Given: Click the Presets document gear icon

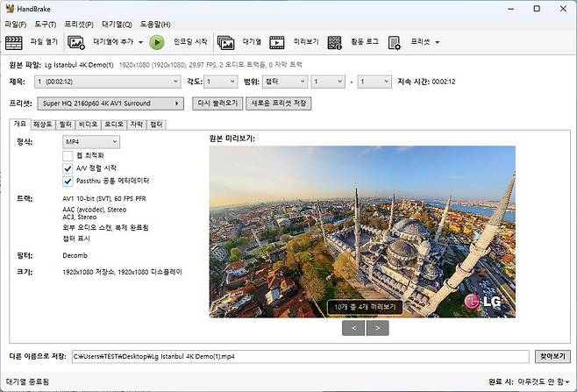Looking at the screenshot, I should coord(394,42).
